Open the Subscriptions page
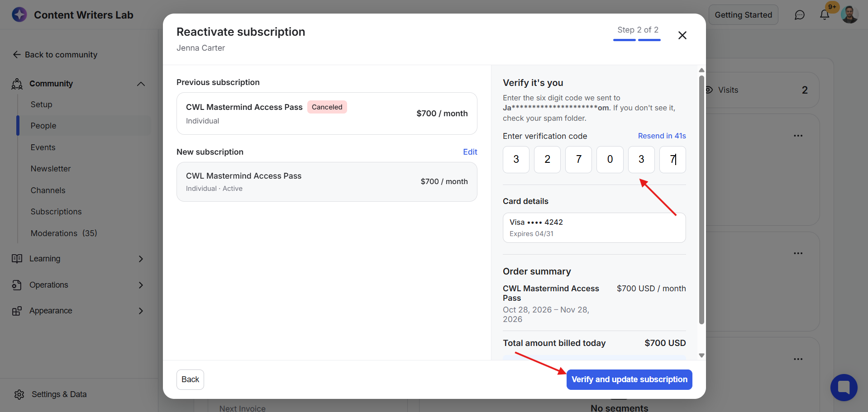 coord(56,212)
